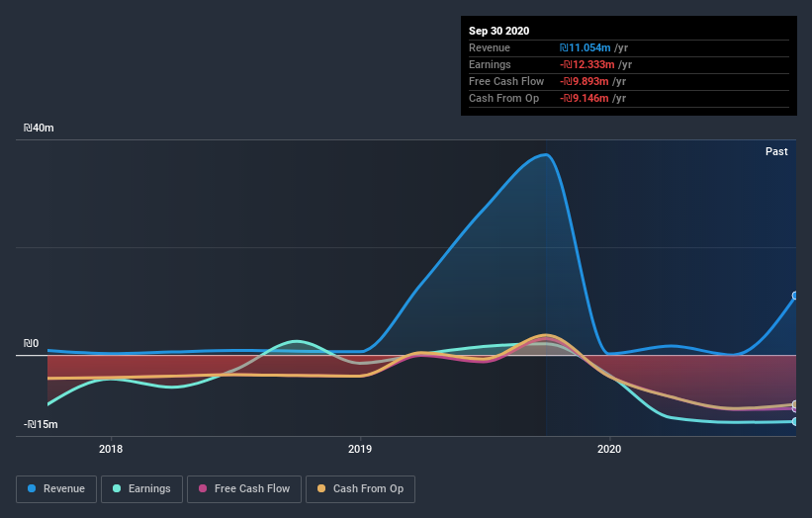Click the ₪11.054m revenue value
The width and height of the screenshot is (812, 518).
586,47
